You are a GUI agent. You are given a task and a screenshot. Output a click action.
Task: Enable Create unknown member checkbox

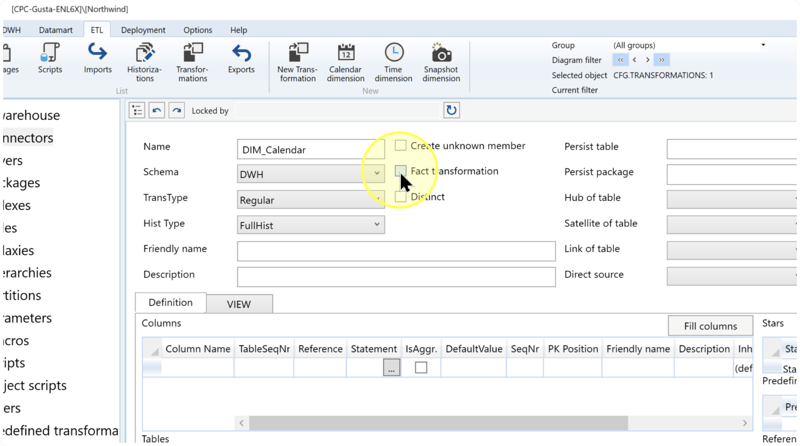[x=401, y=146]
